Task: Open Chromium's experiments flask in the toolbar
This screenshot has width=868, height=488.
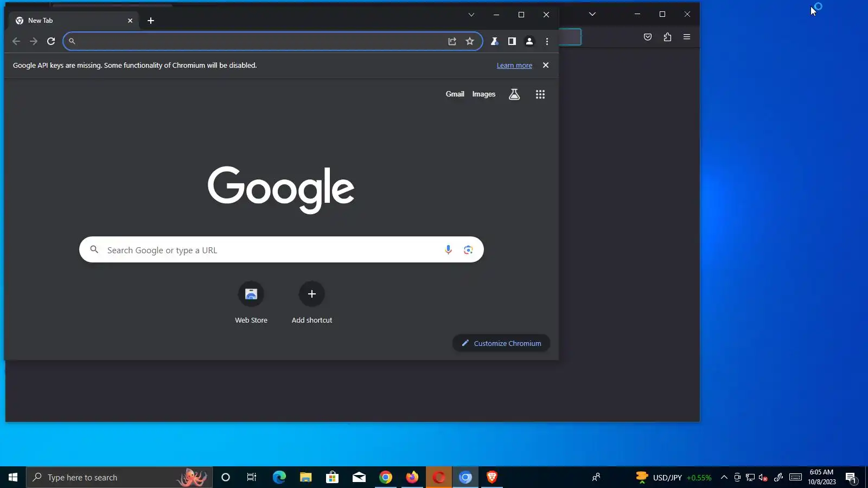Action: [x=494, y=41]
